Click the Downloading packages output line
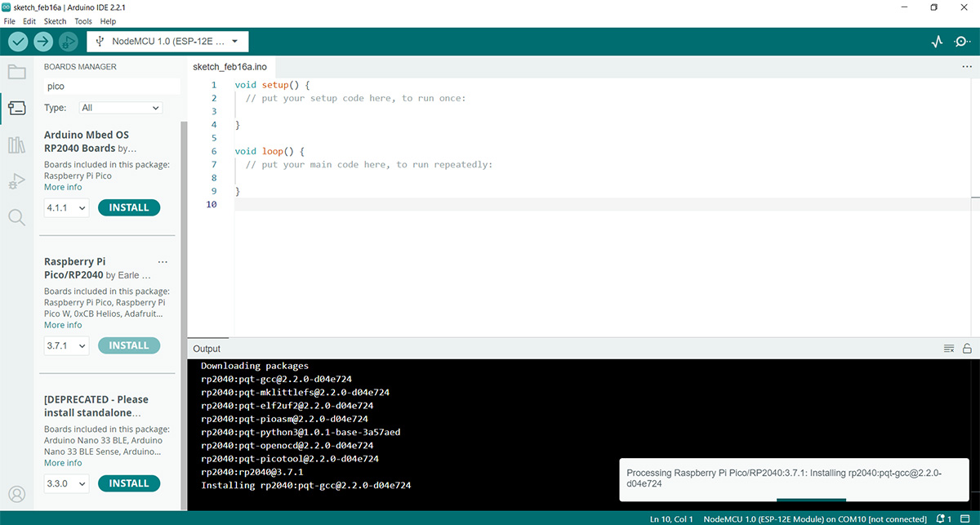Image resolution: width=980 pixels, height=525 pixels. pos(255,366)
